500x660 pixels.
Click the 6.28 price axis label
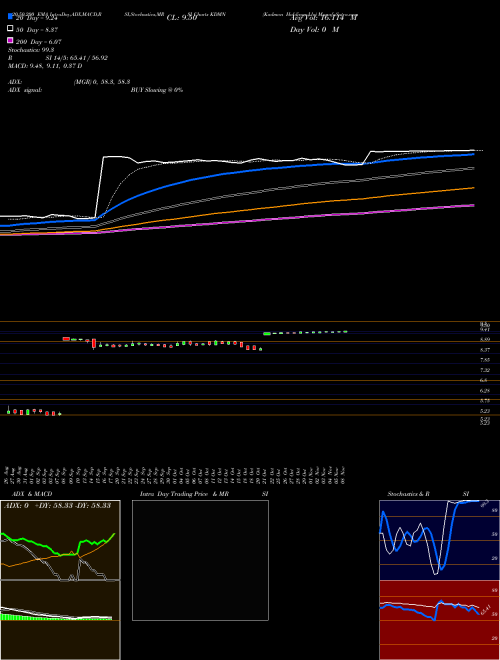[485, 391]
